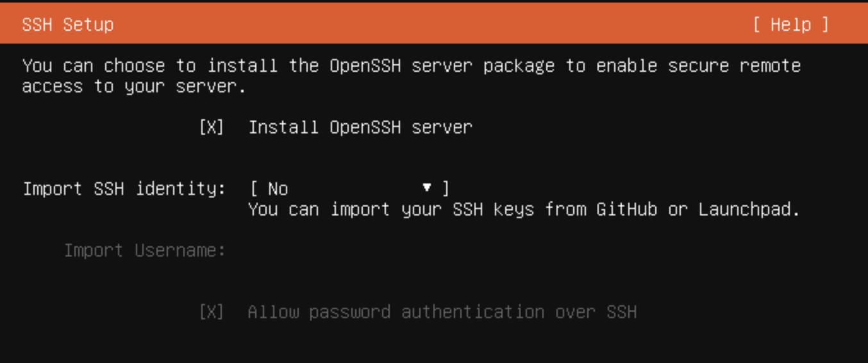Click the closing bracket after dropdown arrow

click(446, 189)
